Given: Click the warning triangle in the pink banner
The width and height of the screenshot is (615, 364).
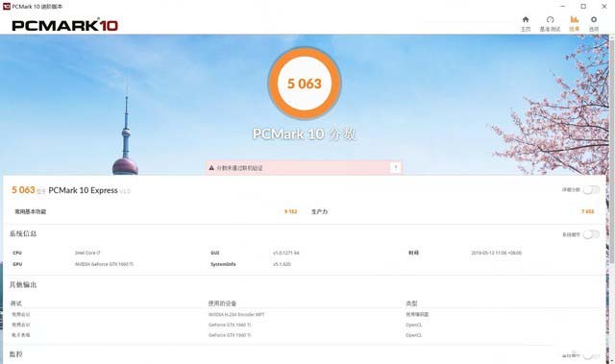Looking at the screenshot, I should click(211, 168).
